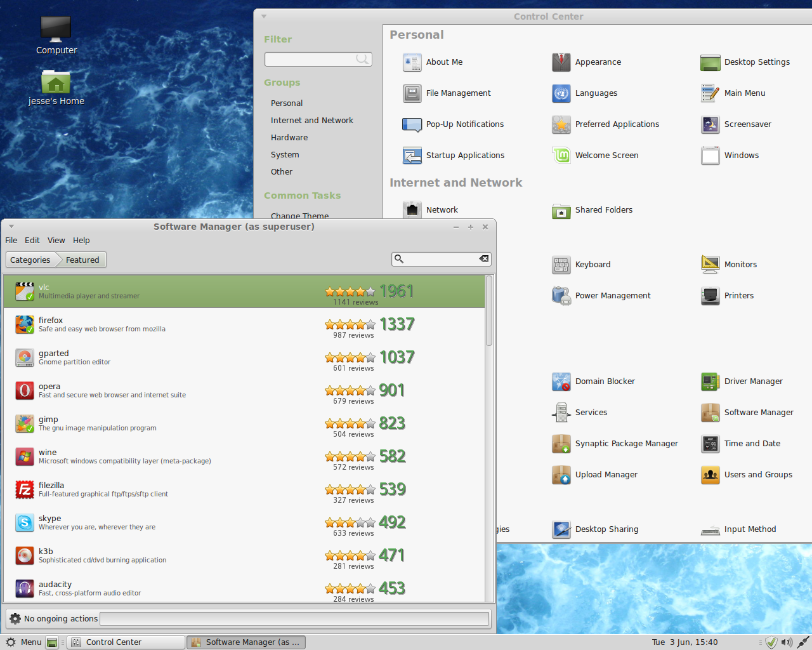Screen dimensions: 812x650
Task: Click the show desktop panel icon
Action: coord(52,642)
